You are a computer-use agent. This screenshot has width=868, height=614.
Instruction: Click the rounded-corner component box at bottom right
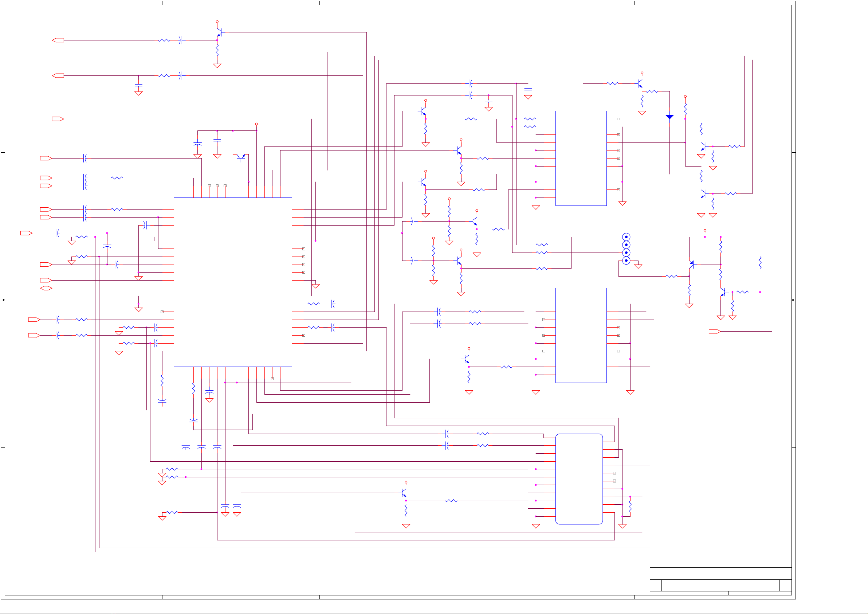click(x=579, y=478)
